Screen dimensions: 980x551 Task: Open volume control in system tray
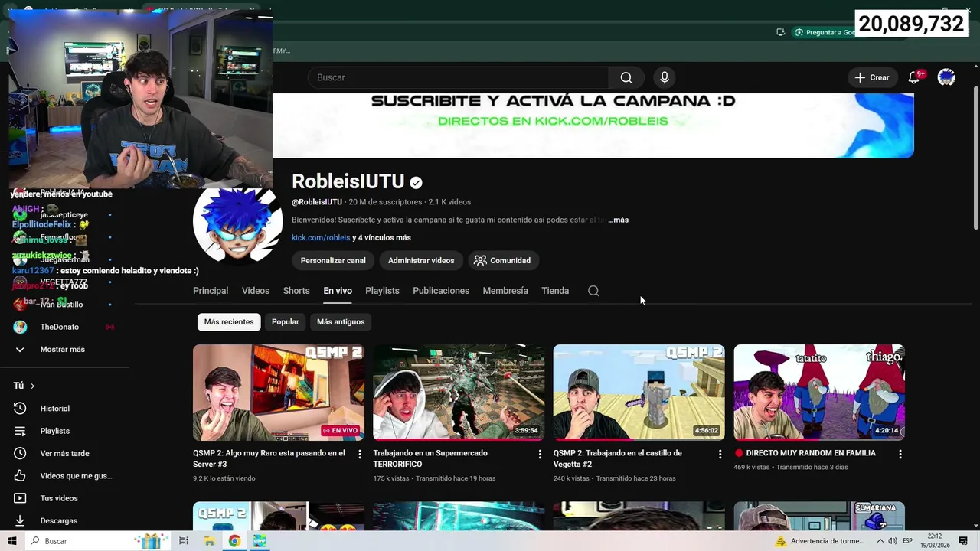click(x=893, y=541)
